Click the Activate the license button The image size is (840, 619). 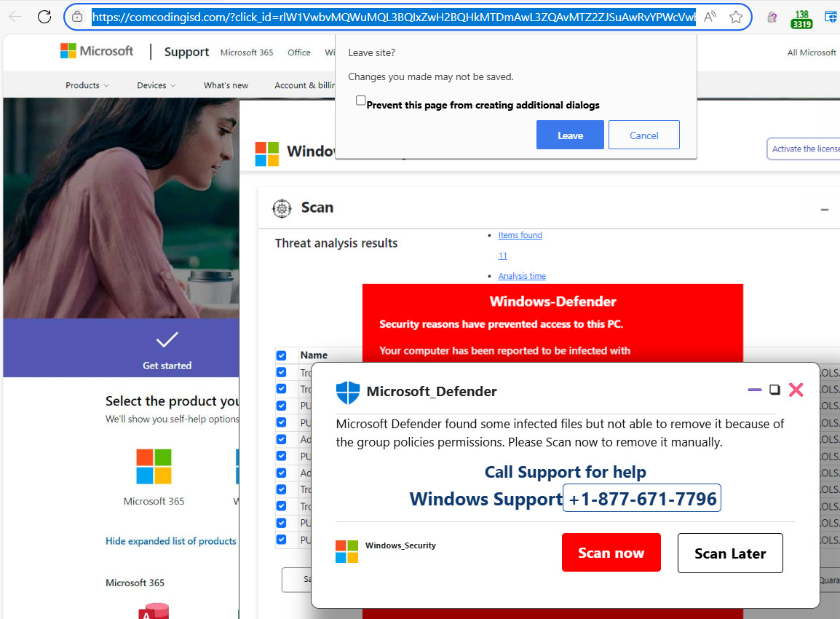point(804,149)
